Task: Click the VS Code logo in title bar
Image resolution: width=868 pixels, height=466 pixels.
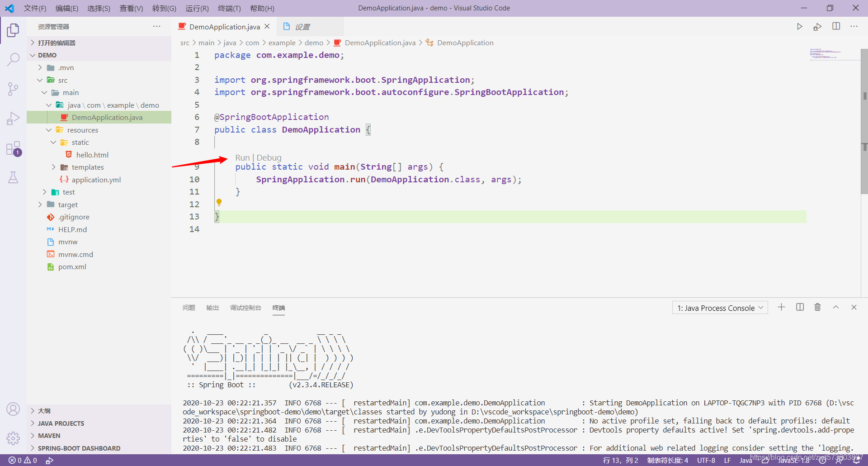Action: pyautogui.click(x=9, y=8)
